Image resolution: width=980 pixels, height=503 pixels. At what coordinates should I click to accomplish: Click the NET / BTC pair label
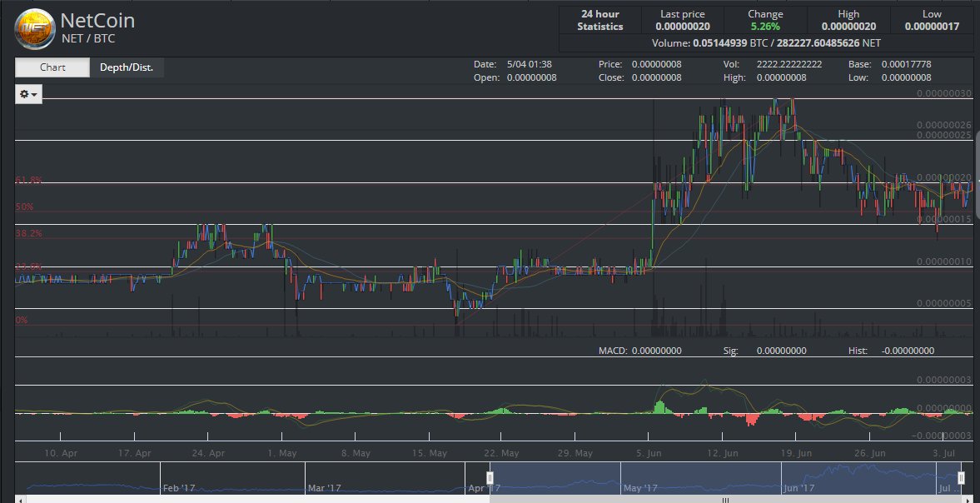point(88,39)
